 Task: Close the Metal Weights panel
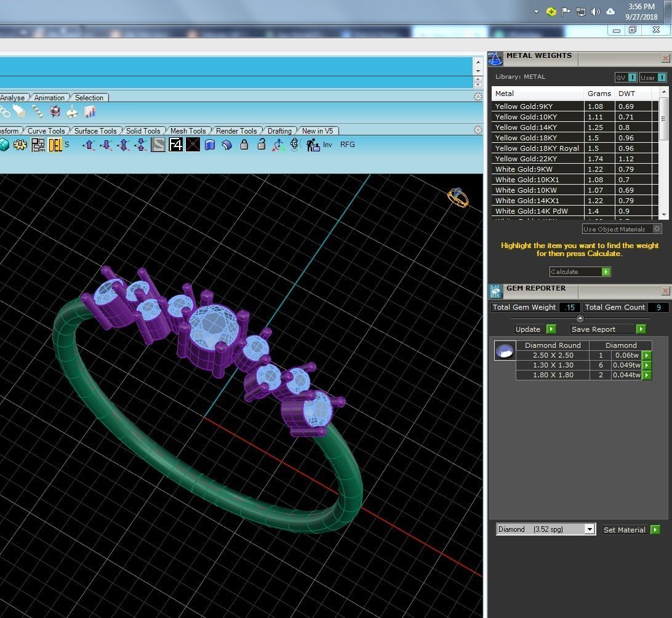665,58
